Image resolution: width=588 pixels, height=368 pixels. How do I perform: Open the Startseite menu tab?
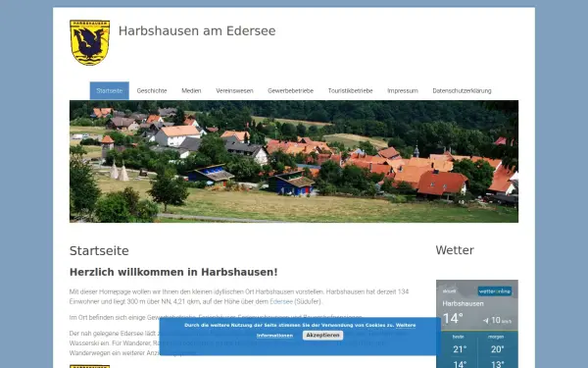point(109,91)
